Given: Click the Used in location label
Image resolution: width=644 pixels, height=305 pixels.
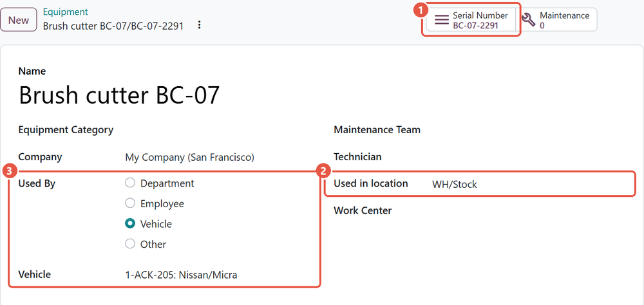Looking at the screenshot, I should 371,183.
